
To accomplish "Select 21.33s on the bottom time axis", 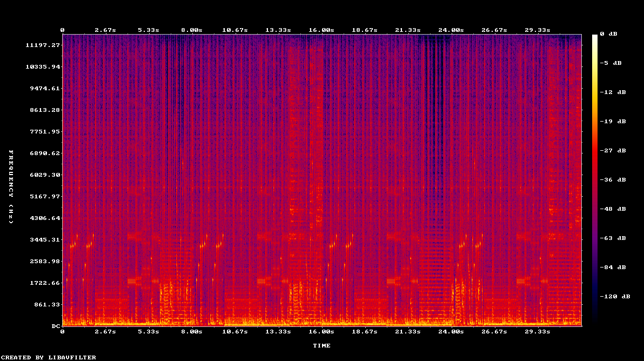I will [408, 332].
